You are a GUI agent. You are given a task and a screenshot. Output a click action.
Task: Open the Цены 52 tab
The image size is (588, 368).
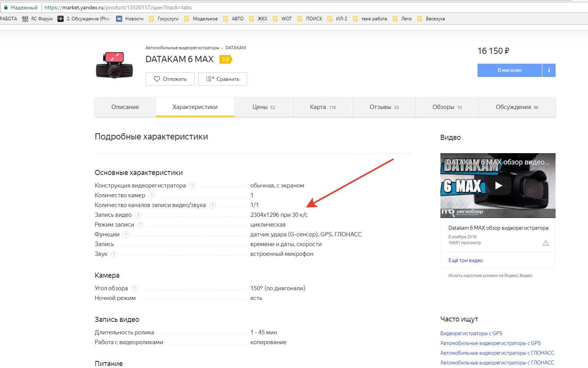click(264, 107)
